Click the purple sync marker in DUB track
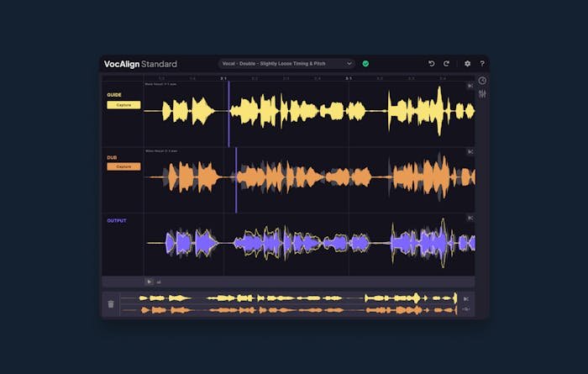 click(x=236, y=180)
